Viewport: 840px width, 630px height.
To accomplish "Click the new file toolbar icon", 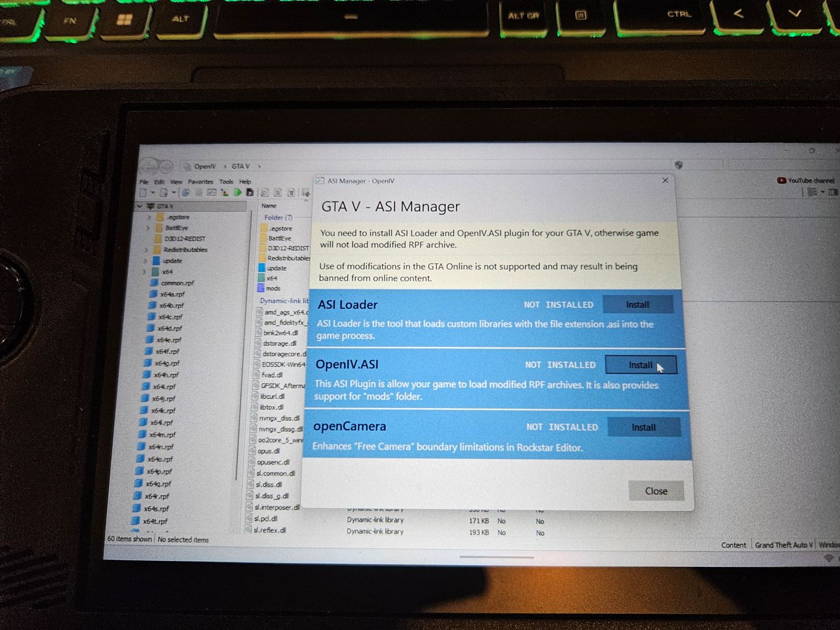I will [x=143, y=193].
